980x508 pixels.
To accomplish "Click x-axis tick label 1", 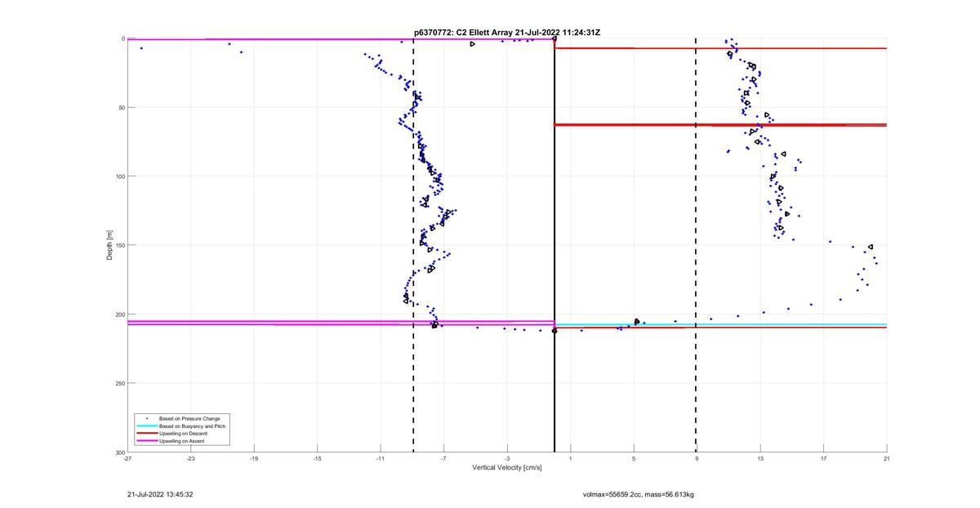I will (x=570, y=458).
